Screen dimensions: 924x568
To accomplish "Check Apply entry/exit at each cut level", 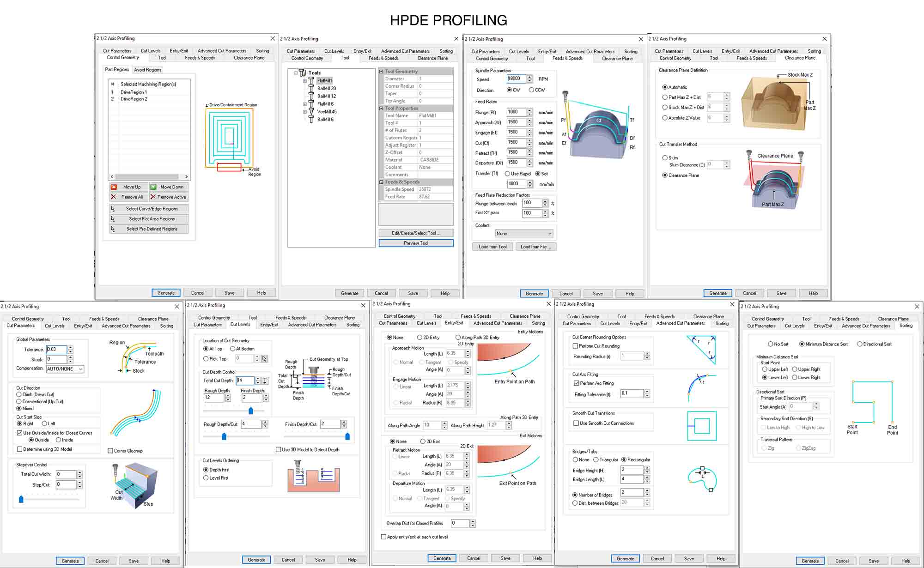I will pos(414,537).
